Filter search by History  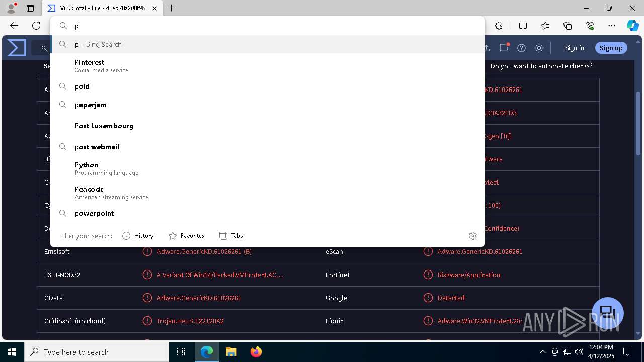click(x=138, y=235)
